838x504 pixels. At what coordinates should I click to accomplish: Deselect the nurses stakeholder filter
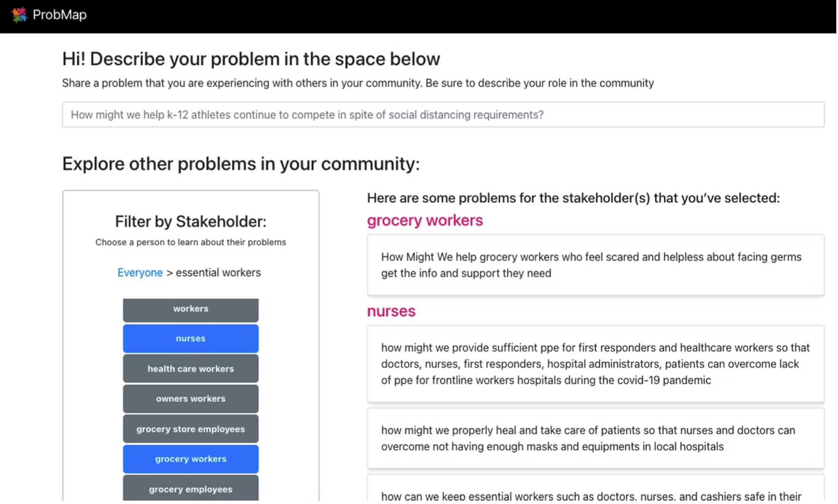click(x=191, y=339)
